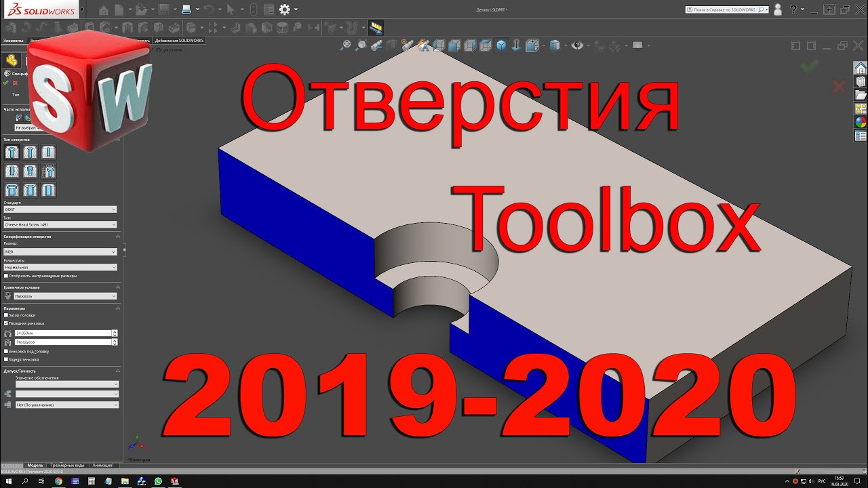Click the Instant3D ruler icon

376,28
